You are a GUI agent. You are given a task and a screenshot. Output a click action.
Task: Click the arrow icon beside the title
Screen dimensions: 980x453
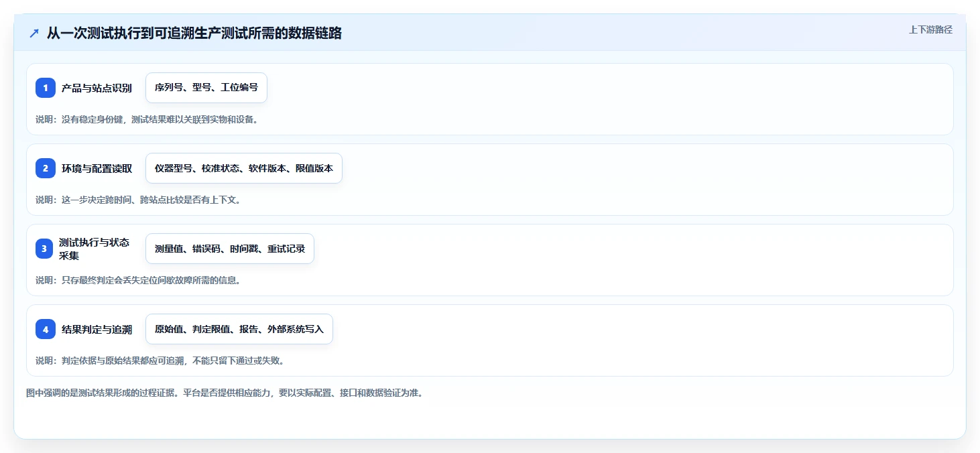tap(34, 34)
